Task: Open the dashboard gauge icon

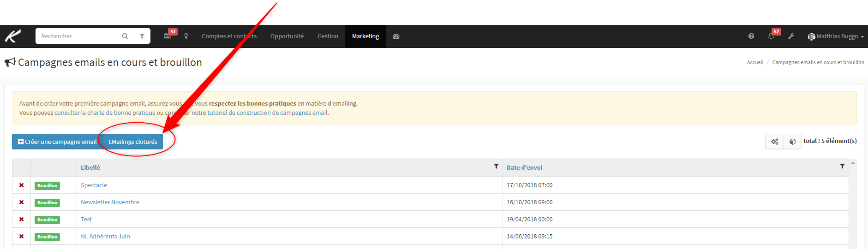Action: point(396,36)
